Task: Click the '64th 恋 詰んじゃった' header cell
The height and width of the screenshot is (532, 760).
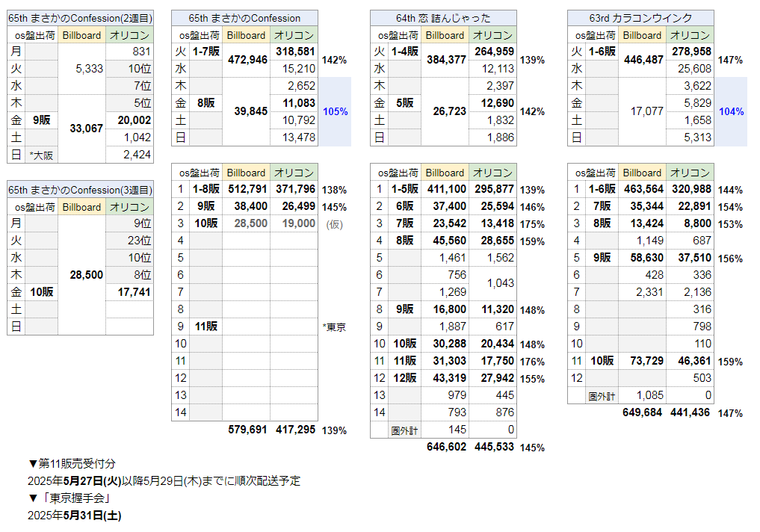Action: 443,19
